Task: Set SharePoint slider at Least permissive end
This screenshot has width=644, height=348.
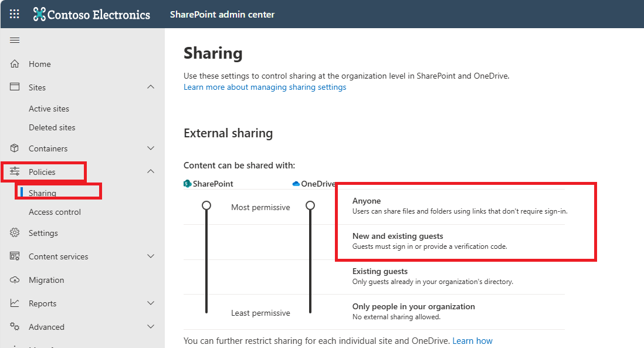Action: [x=206, y=311]
